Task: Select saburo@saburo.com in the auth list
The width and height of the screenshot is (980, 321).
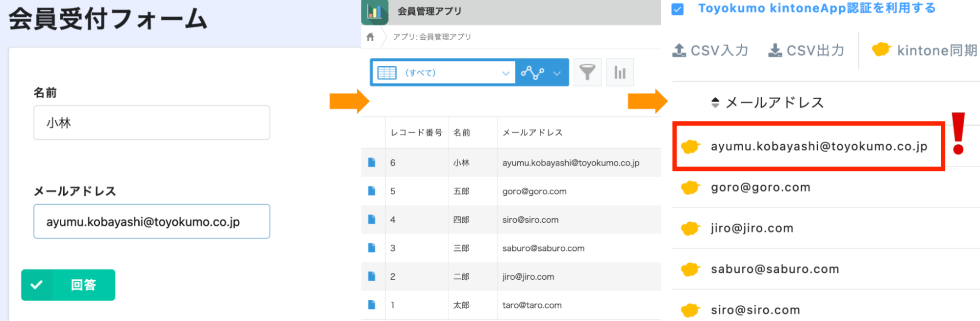Action: pyautogui.click(x=775, y=269)
